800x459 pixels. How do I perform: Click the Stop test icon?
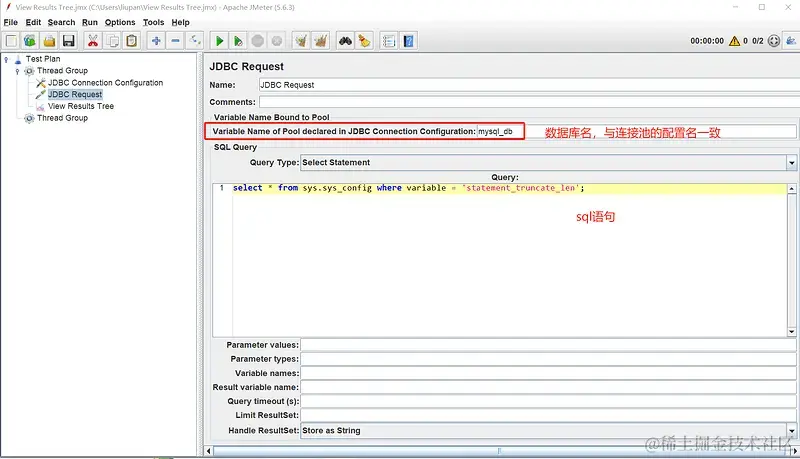[x=258, y=41]
